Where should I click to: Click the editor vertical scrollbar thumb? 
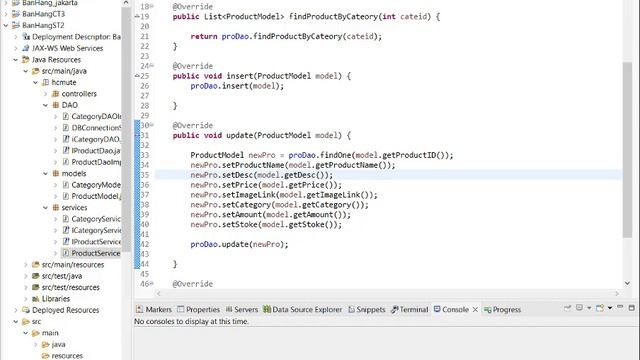(627, 149)
